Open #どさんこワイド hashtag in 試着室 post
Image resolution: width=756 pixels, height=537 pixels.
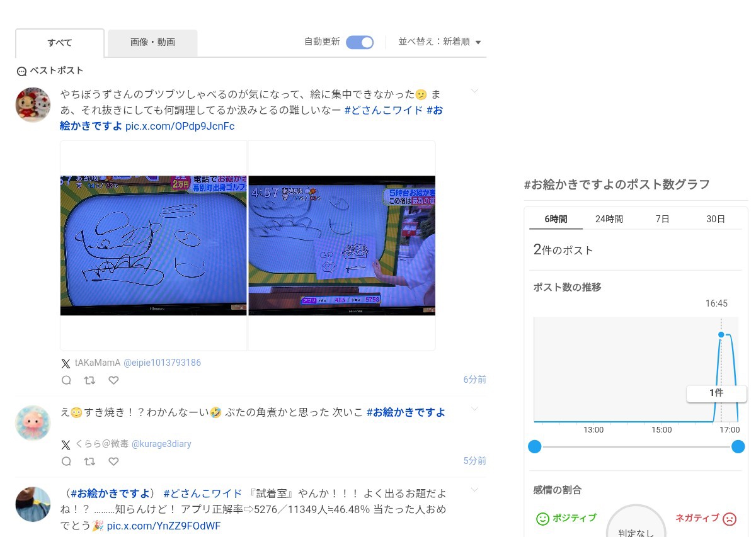click(203, 493)
